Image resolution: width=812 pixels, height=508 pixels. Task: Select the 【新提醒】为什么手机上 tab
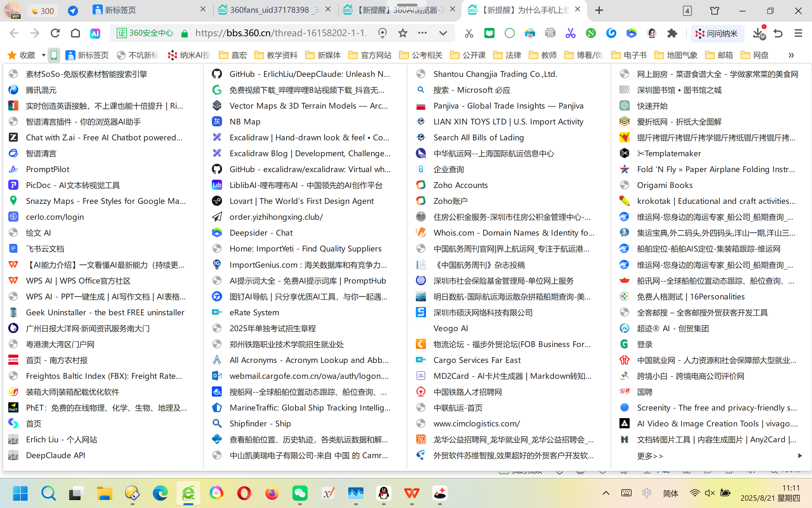(x=524, y=10)
